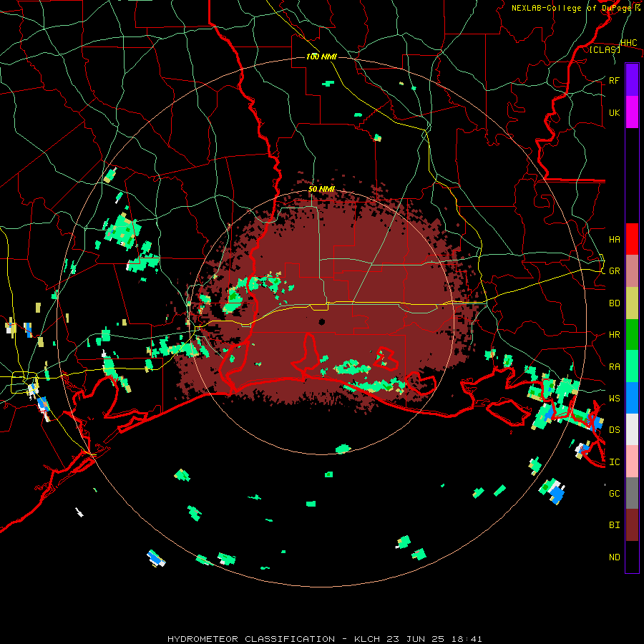Click the GR pink-brown legend swatch
The height and width of the screenshot is (644, 644).
pos(632,271)
